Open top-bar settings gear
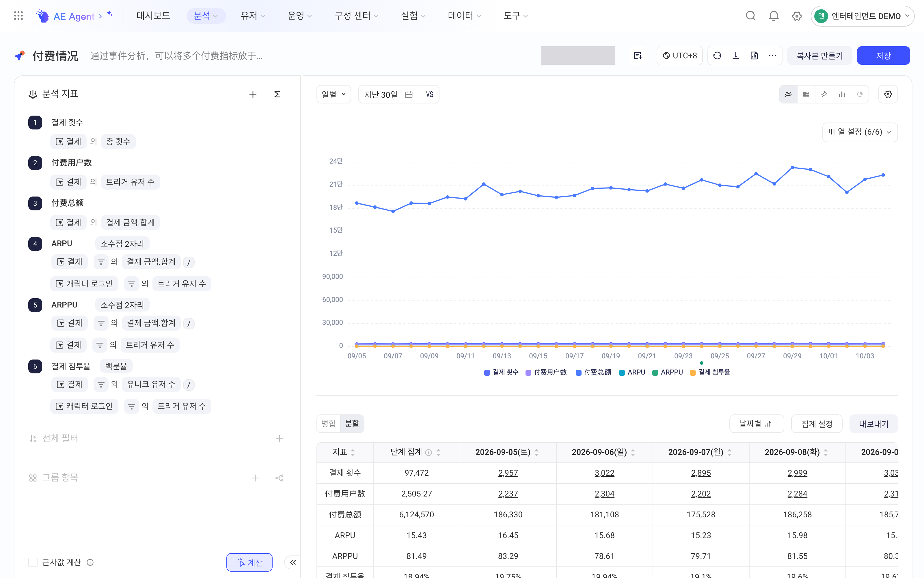The image size is (924, 578). (x=796, y=16)
